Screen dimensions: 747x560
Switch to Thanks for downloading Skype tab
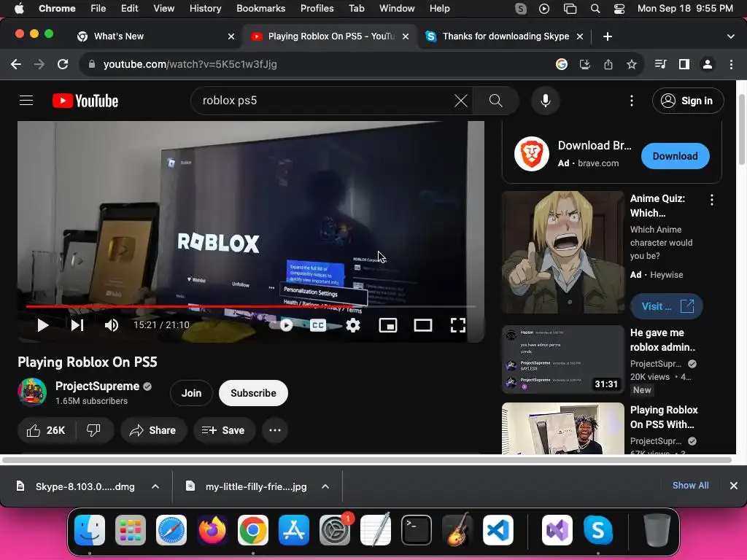coord(505,36)
